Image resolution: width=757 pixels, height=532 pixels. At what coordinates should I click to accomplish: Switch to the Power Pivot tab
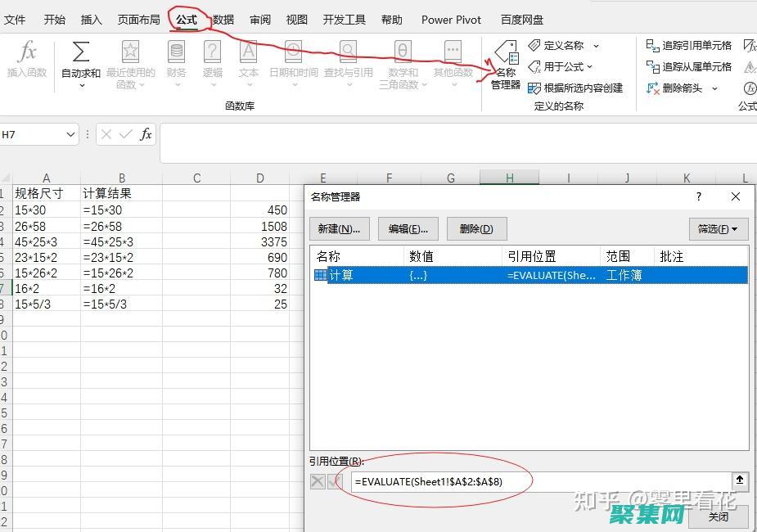coord(451,19)
